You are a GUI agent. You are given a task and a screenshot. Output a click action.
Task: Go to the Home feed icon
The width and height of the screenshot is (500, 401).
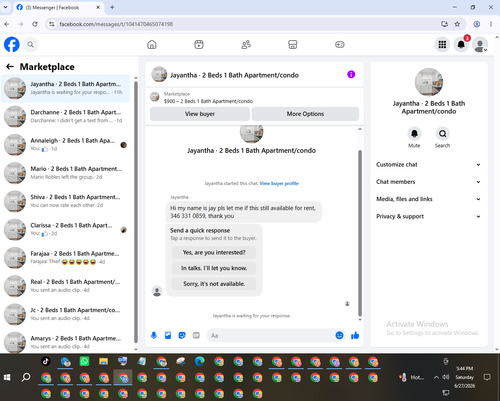(152, 44)
